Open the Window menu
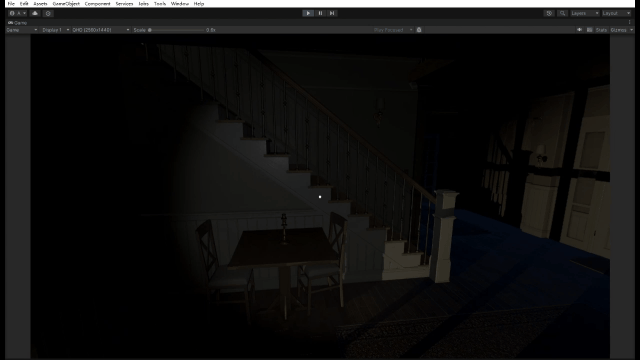The height and width of the screenshot is (360, 640). click(x=180, y=4)
